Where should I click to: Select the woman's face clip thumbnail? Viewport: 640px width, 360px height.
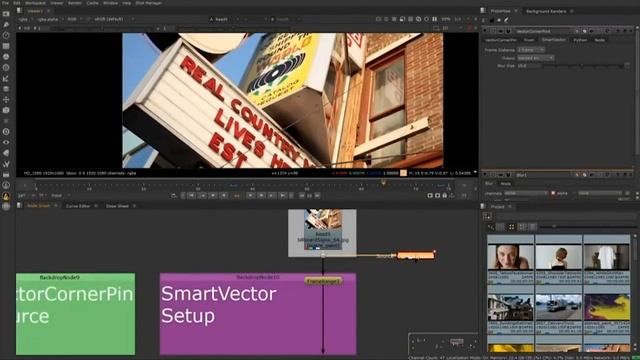pos(510,257)
